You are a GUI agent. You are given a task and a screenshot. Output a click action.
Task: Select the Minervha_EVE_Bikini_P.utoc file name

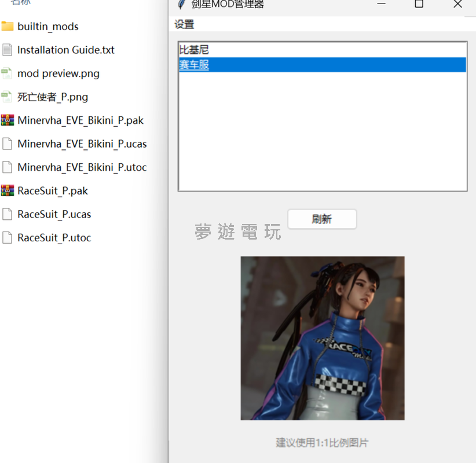[82, 167]
